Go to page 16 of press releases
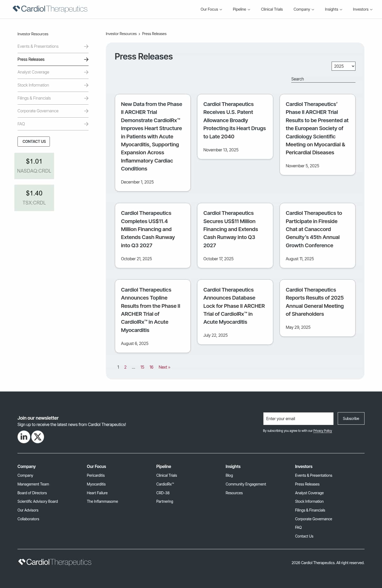The height and width of the screenshot is (588, 382). (x=151, y=367)
